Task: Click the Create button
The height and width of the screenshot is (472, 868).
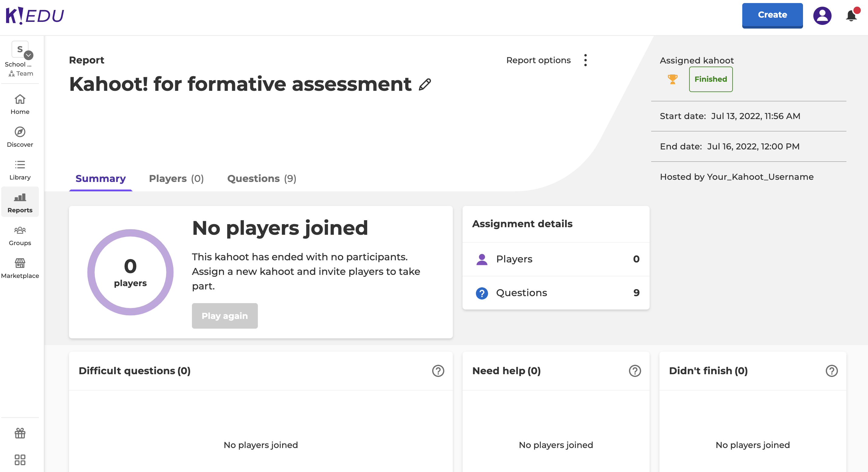Action: point(772,15)
